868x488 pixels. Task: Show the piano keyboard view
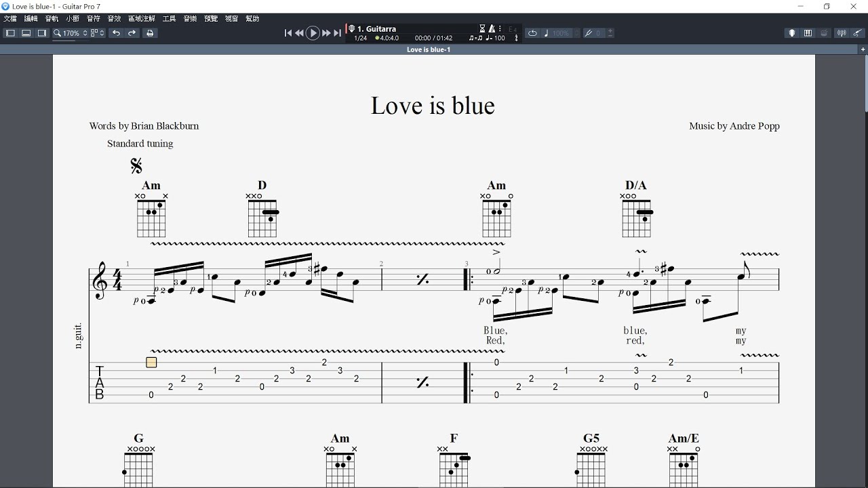[x=808, y=33]
